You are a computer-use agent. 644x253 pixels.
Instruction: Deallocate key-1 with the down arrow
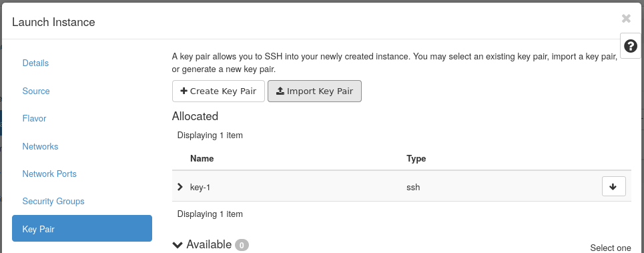point(613,186)
